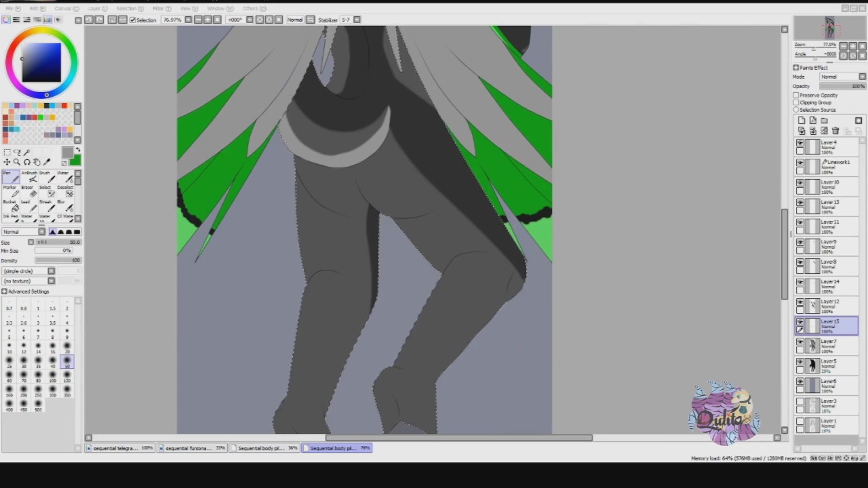Create a new layer folder

click(x=824, y=121)
